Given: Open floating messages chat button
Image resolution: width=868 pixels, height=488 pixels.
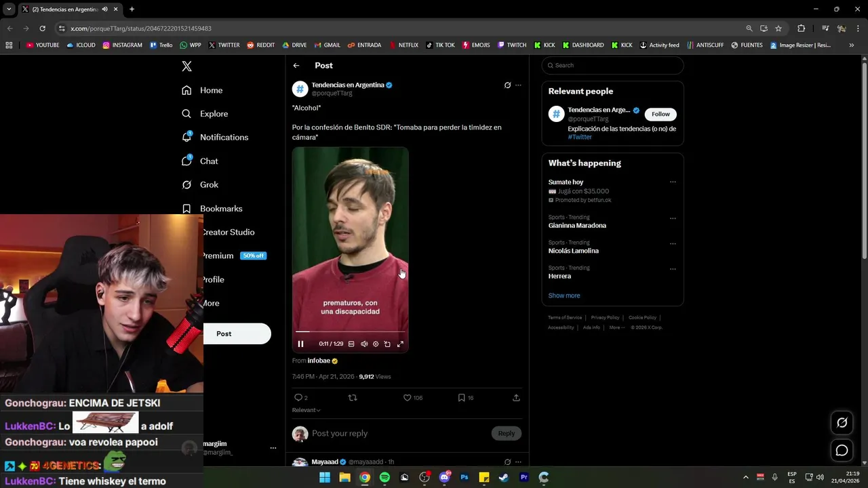Looking at the screenshot, I should click(x=842, y=450).
